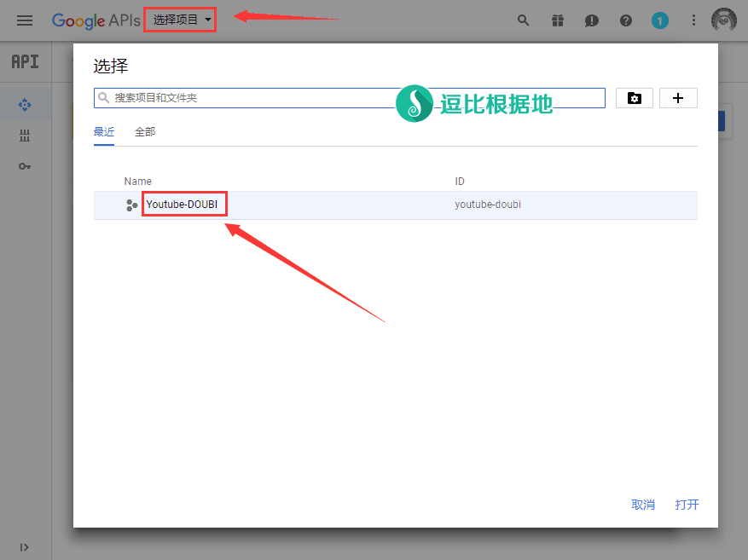Expand the collapsed left sidebar
This screenshot has height=560, width=748.
tap(25, 546)
